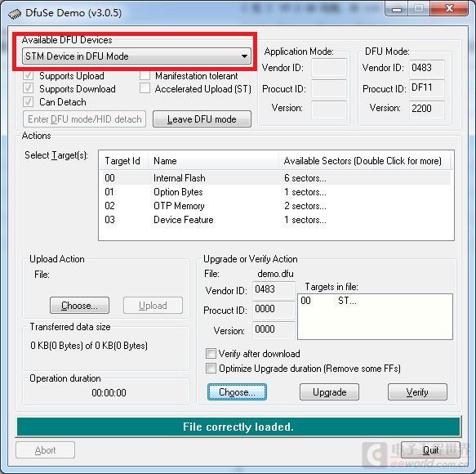This screenshot has width=476, height=474.
Task: Toggle the Accelerated Upload (ST) checkbox
Action: click(145, 89)
